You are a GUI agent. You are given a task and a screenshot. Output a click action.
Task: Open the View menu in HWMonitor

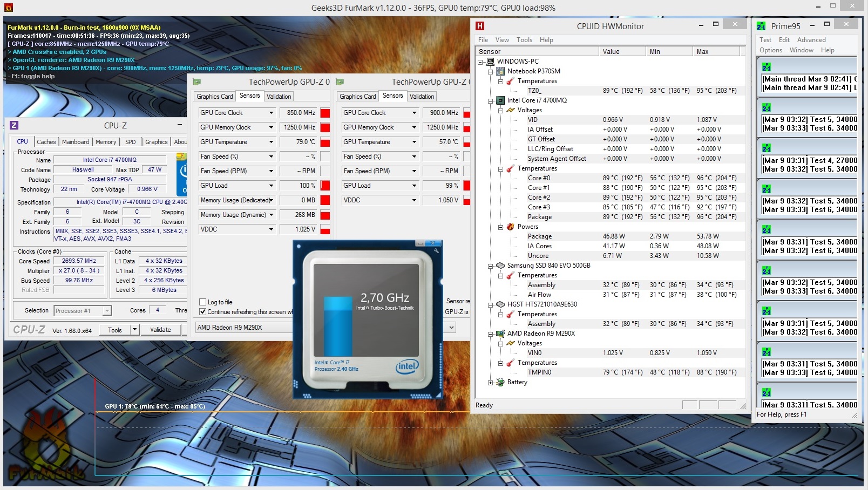[x=502, y=40]
